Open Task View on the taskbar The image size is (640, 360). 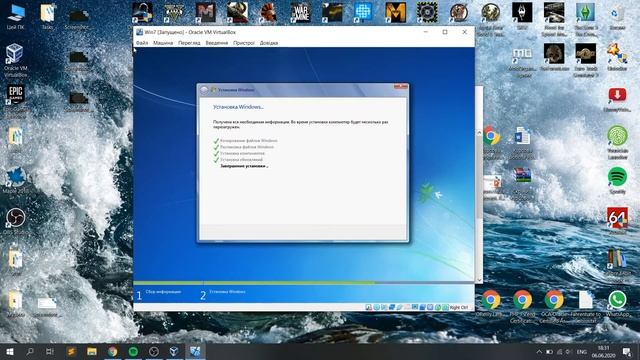[x=50, y=351]
